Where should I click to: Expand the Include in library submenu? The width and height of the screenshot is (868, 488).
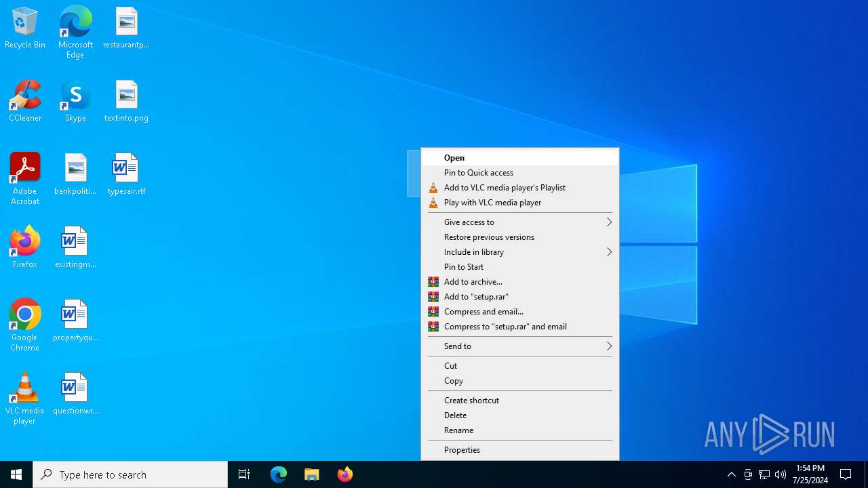click(520, 252)
